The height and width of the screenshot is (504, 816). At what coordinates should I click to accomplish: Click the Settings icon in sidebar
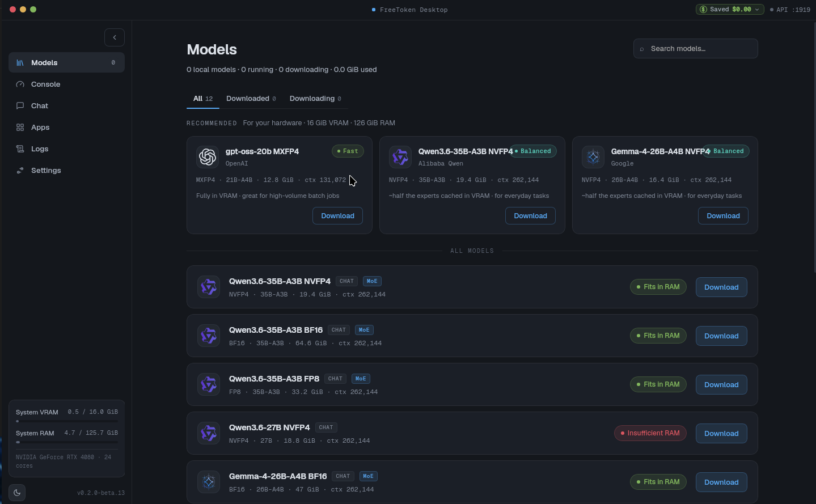pos(20,171)
